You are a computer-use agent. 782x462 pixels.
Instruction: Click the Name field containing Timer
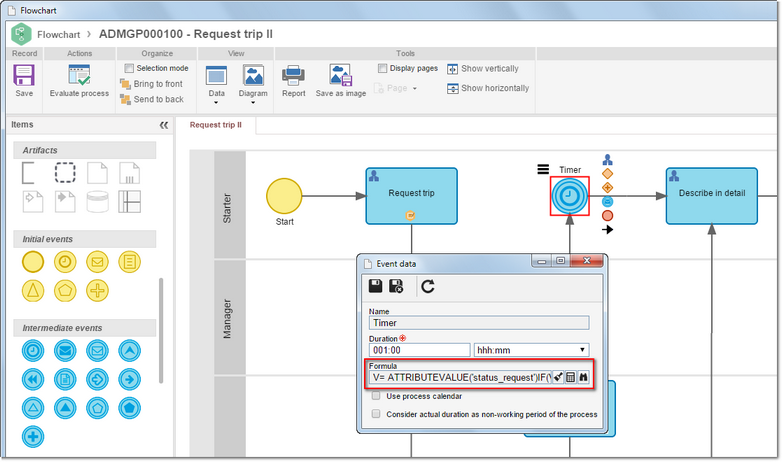pyautogui.click(x=479, y=323)
